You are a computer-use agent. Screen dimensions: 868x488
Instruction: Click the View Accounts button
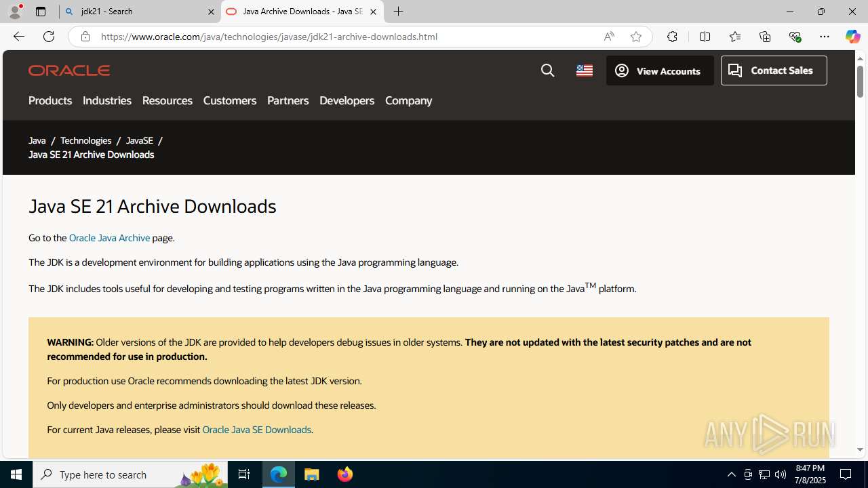point(660,70)
